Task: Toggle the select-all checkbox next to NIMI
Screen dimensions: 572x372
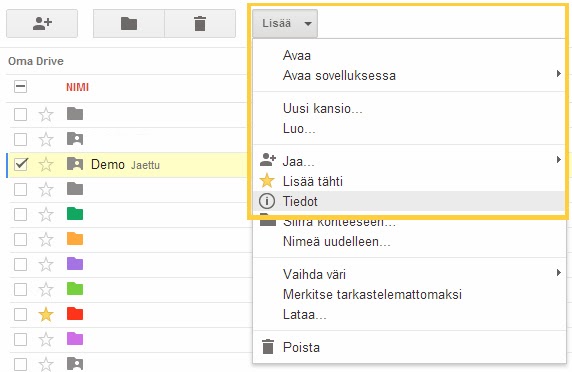Action: [20, 86]
